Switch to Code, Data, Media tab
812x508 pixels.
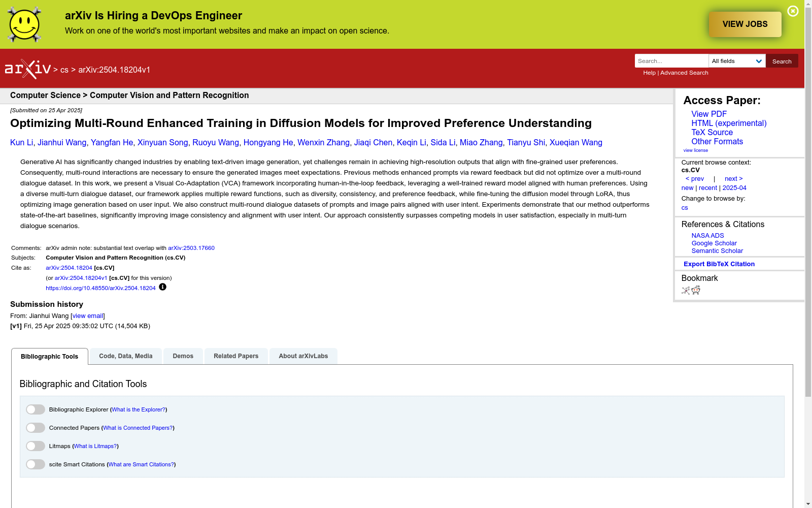(126, 356)
